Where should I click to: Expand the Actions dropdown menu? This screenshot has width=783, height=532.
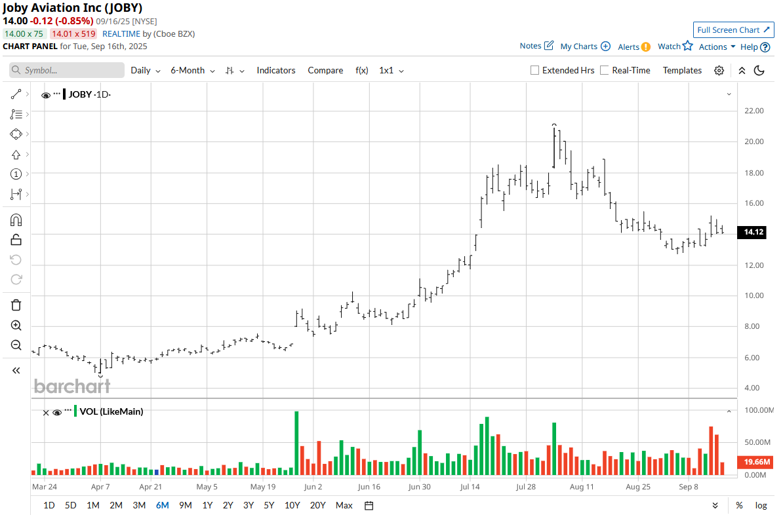pos(717,47)
